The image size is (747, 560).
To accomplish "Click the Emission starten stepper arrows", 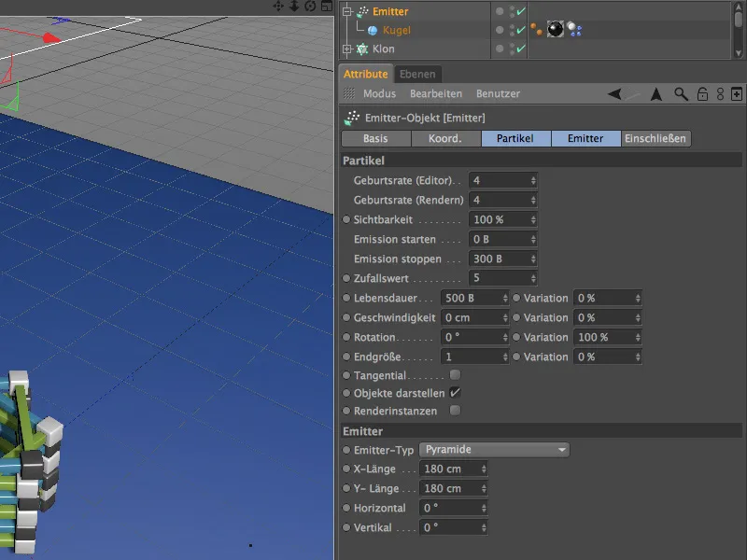I will (533, 239).
